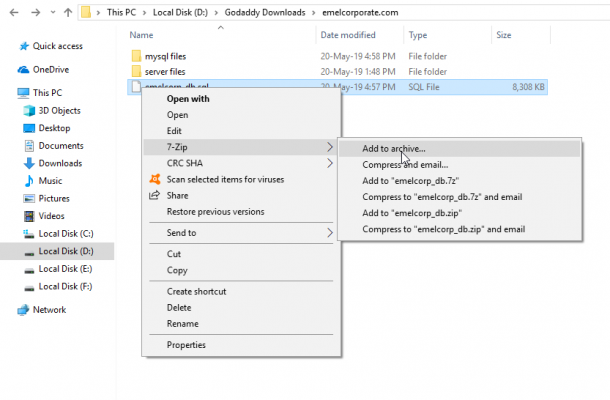This screenshot has width=610, height=400.
Task: Open Properties from context menu
Action: (186, 345)
